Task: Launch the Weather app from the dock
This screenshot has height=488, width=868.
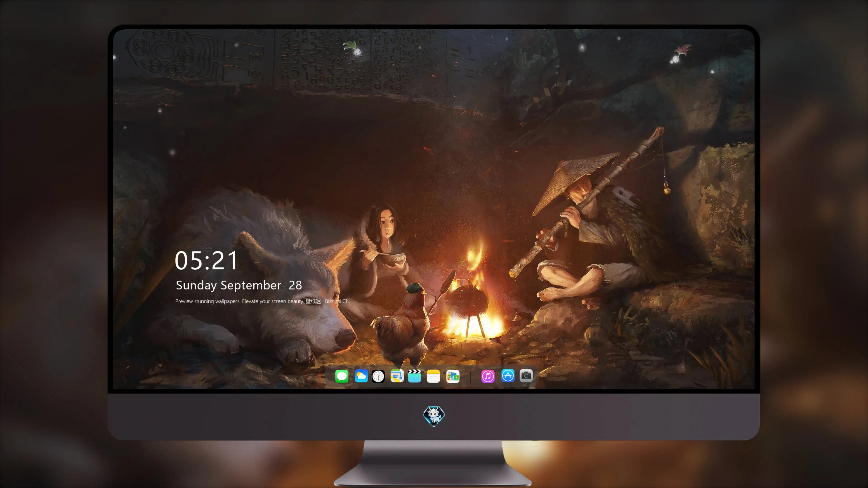Action: click(x=361, y=376)
